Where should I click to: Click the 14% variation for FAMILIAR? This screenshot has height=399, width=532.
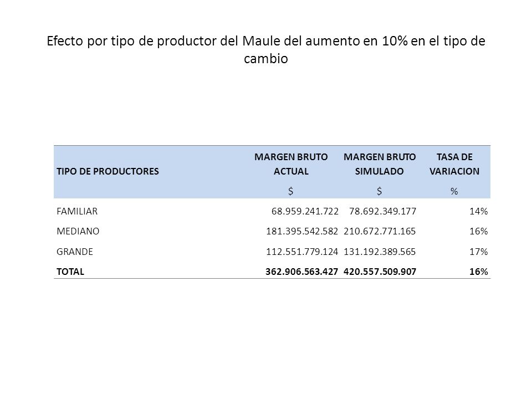tap(478, 211)
